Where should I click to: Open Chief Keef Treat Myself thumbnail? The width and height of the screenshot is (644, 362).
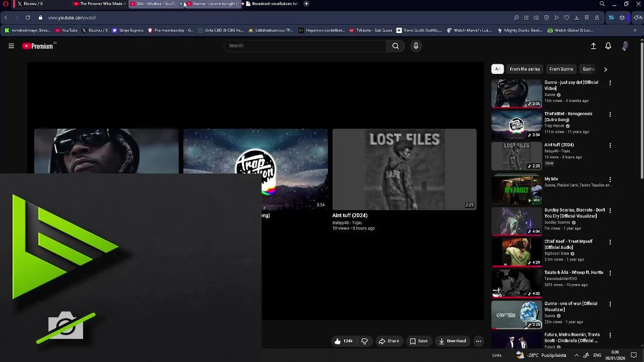tap(516, 252)
